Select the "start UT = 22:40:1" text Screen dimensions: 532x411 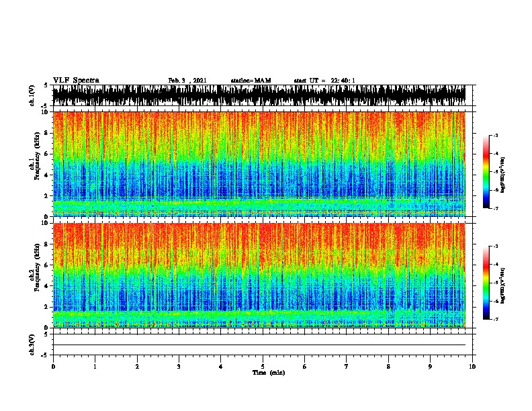coord(324,81)
